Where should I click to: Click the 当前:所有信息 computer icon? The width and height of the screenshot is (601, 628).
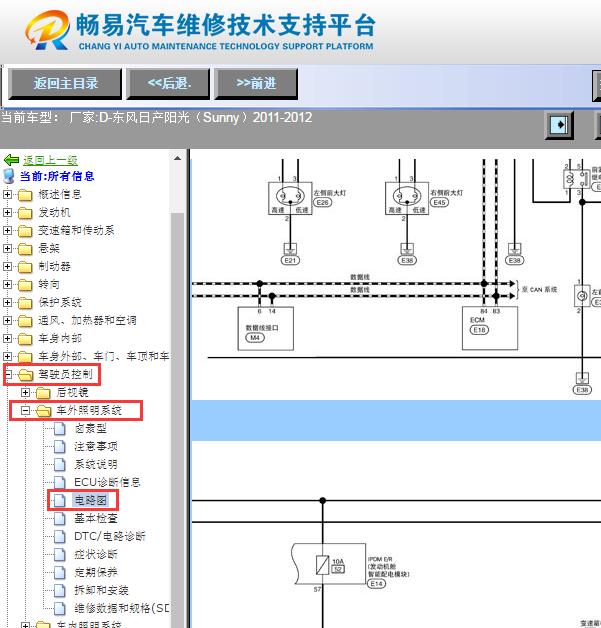click(9, 176)
